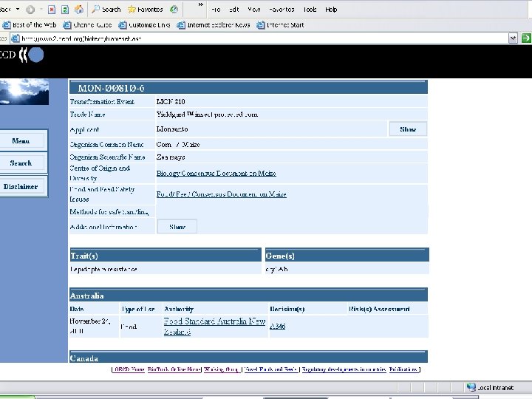Click the green Go arrow button

pyautogui.click(x=526, y=38)
